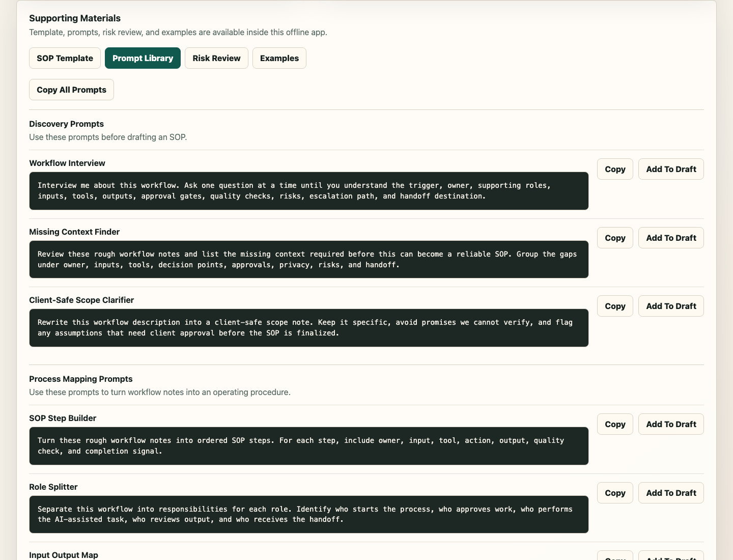733x560 pixels.
Task: Select the Prompt Library tab
Action: pos(143,58)
